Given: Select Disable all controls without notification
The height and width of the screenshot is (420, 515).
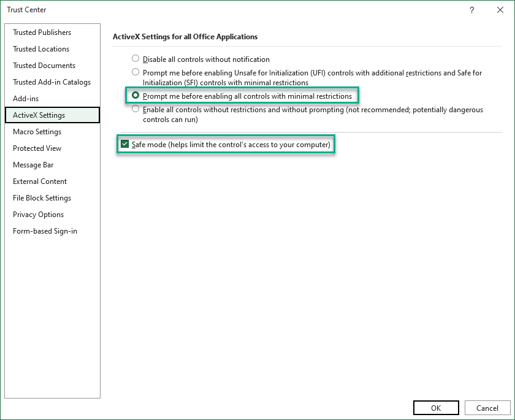Looking at the screenshot, I should tap(135, 59).
